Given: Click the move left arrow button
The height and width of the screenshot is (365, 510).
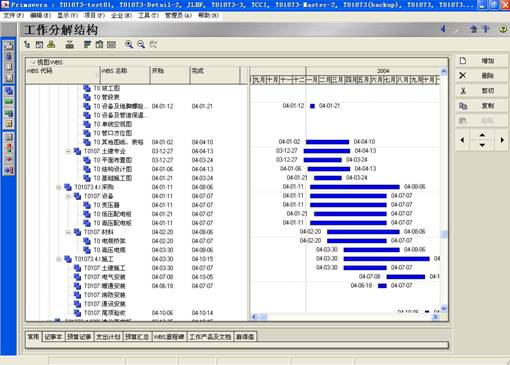Looking at the screenshot, I should (462, 140).
